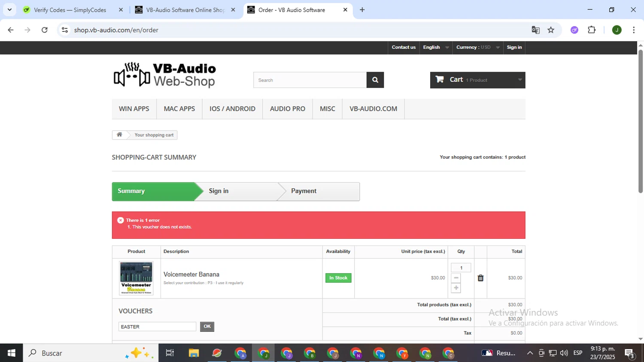The width and height of the screenshot is (644, 362).
Task: Click the browser forward arrow
Action: pyautogui.click(x=27, y=30)
